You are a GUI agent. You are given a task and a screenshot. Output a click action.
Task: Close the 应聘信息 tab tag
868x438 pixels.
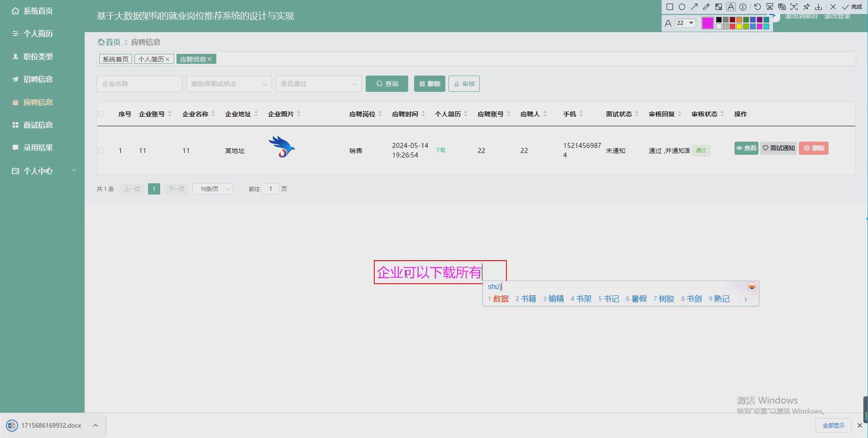click(x=210, y=59)
